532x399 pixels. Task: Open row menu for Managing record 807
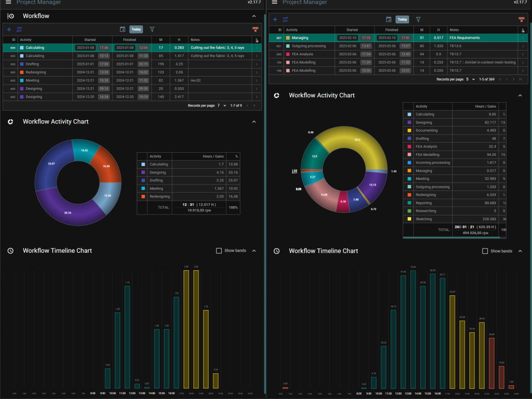(523, 38)
